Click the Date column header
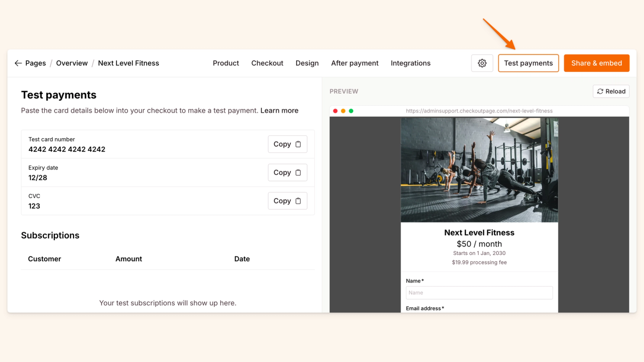The height and width of the screenshot is (362, 644). click(x=242, y=259)
